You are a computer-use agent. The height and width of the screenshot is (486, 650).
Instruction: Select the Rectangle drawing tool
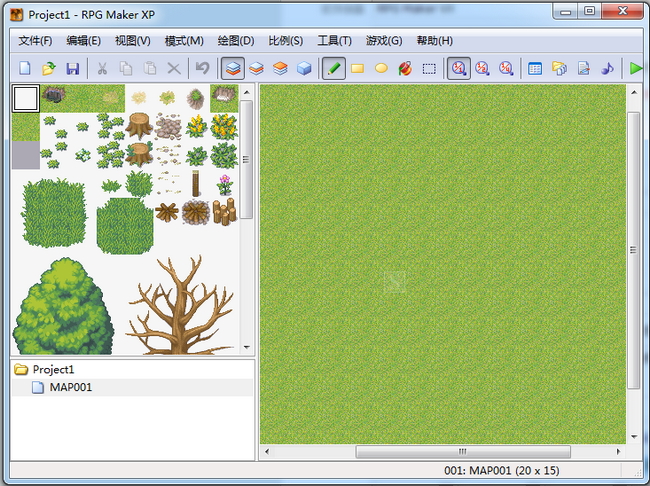click(x=357, y=69)
